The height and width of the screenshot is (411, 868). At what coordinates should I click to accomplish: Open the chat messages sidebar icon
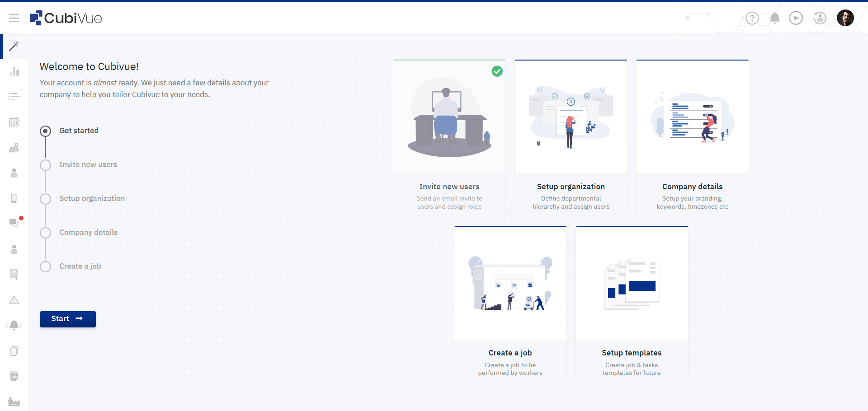(14, 222)
